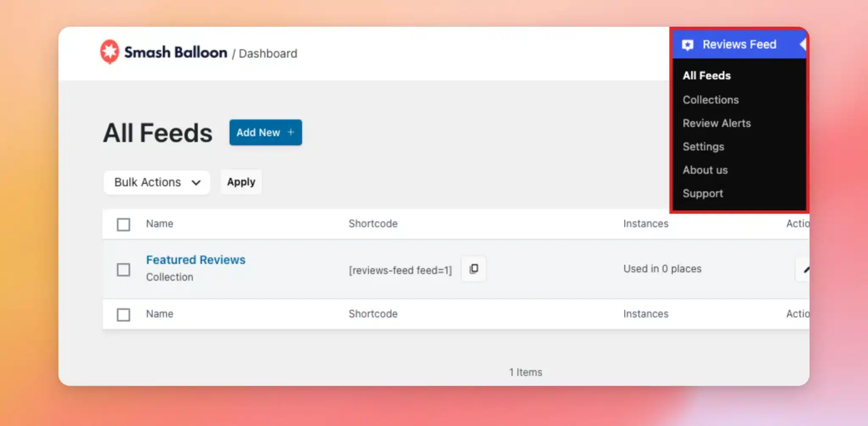
Task: Click the All Feeds page heading
Action: [x=158, y=133]
